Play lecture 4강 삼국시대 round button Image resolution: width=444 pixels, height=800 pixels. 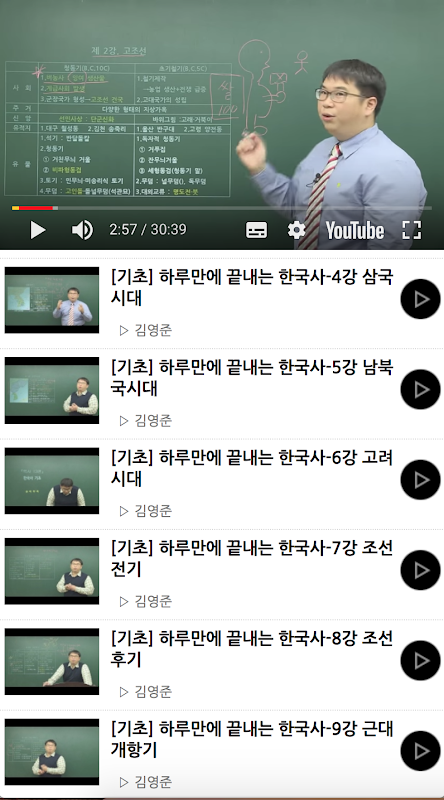[420, 299]
